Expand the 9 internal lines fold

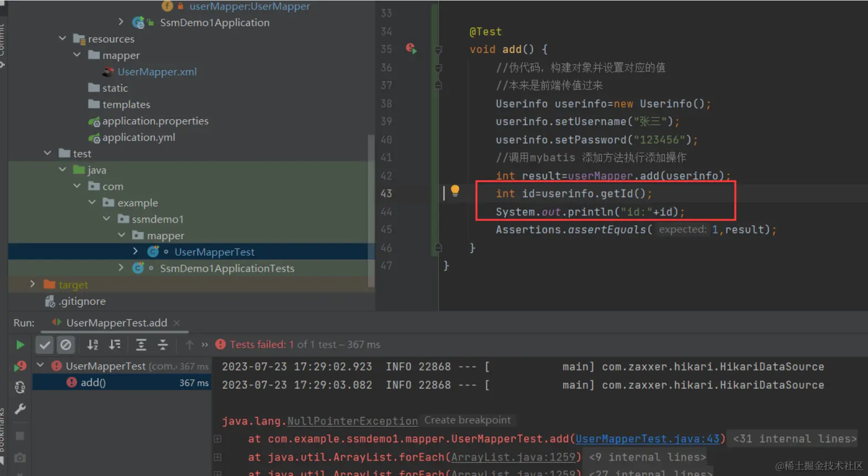tap(647, 457)
